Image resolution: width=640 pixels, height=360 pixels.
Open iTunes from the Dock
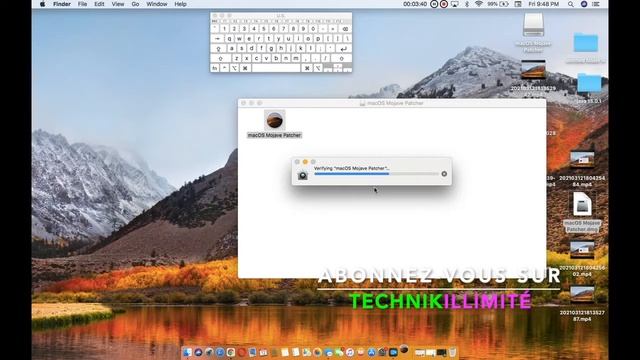click(x=350, y=352)
